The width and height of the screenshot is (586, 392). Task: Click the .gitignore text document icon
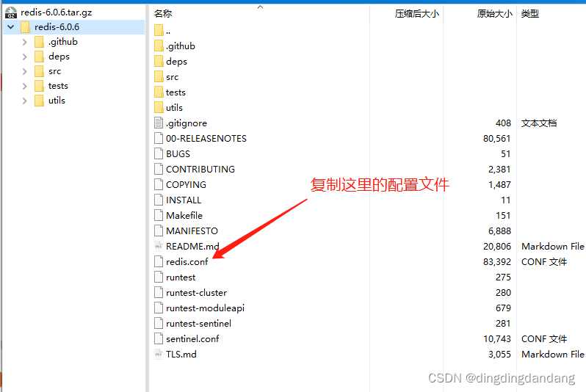click(x=159, y=123)
